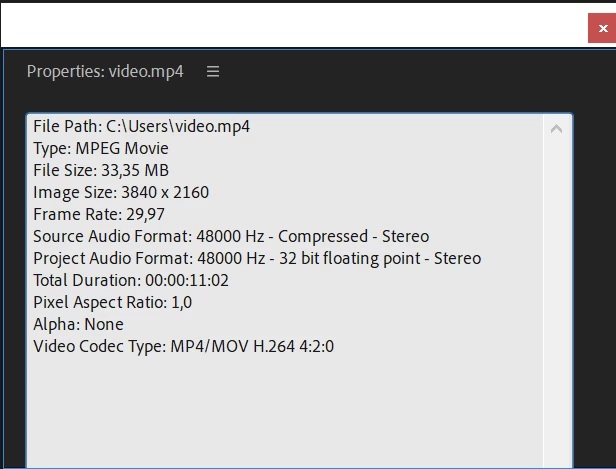Close the window with red X button
The image size is (616, 469).
[602, 28]
